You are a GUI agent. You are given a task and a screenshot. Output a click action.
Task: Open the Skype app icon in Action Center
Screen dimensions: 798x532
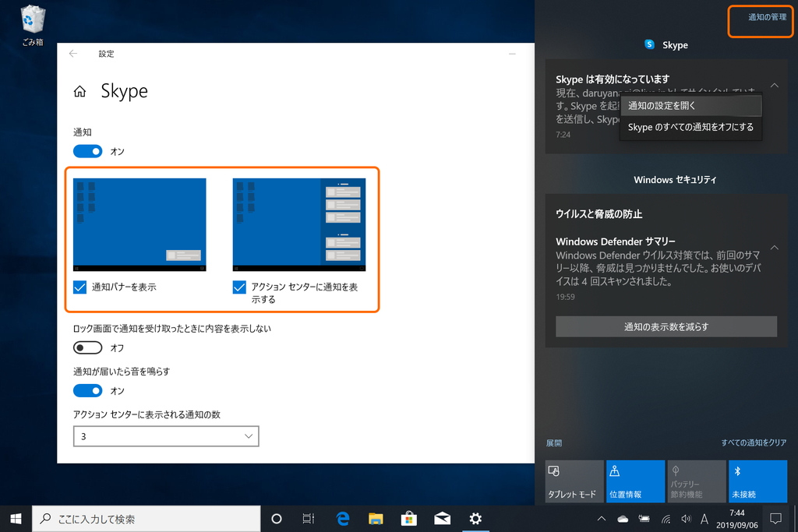tap(649, 44)
